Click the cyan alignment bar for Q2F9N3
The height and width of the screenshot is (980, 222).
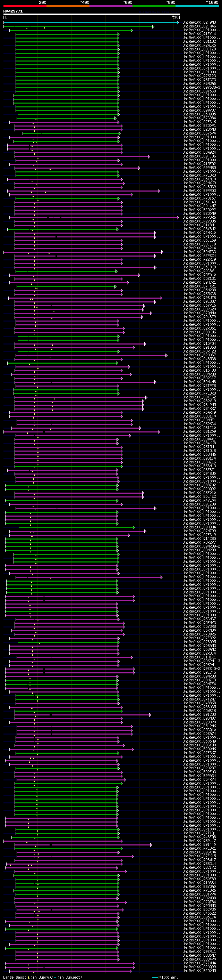(x=91, y=23)
